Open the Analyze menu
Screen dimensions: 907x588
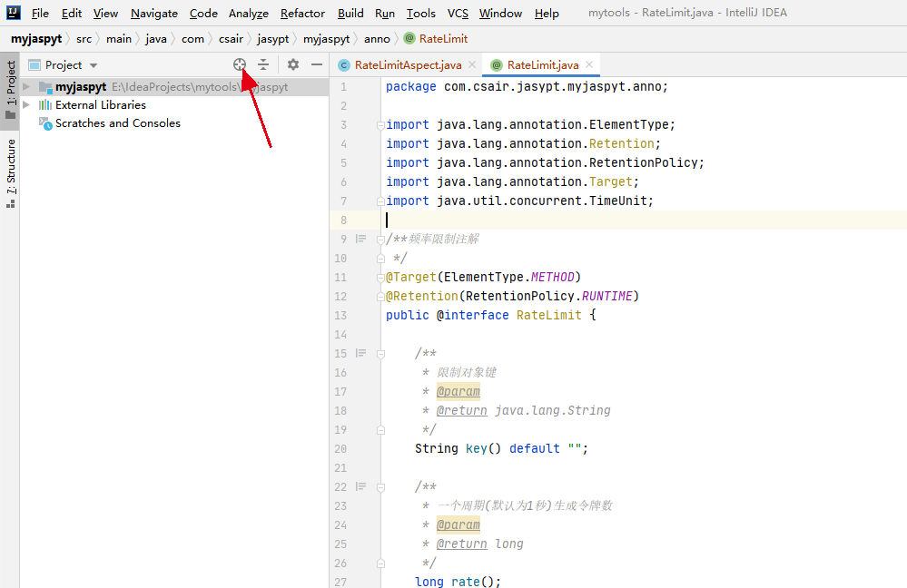[249, 13]
